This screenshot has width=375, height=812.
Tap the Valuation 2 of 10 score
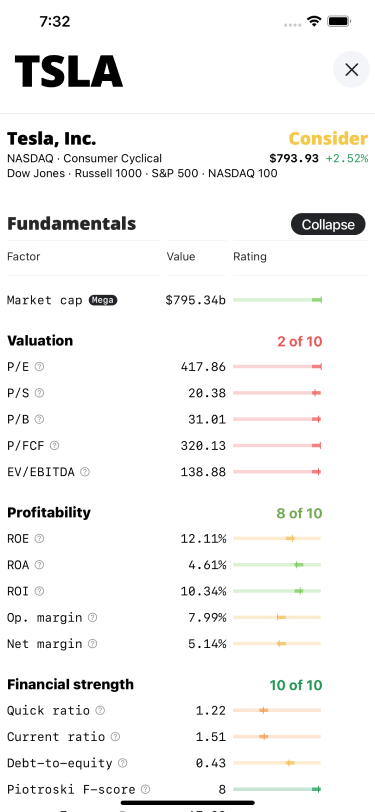[299, 341]
